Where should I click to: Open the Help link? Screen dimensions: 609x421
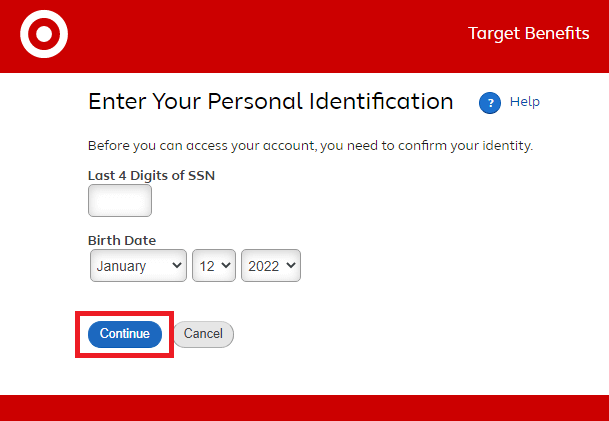pos(524,101)
